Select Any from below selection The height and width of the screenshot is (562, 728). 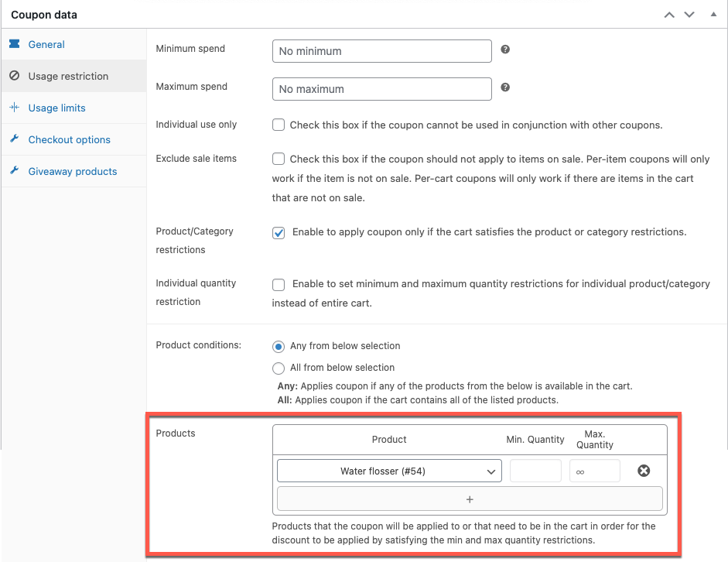278,347
